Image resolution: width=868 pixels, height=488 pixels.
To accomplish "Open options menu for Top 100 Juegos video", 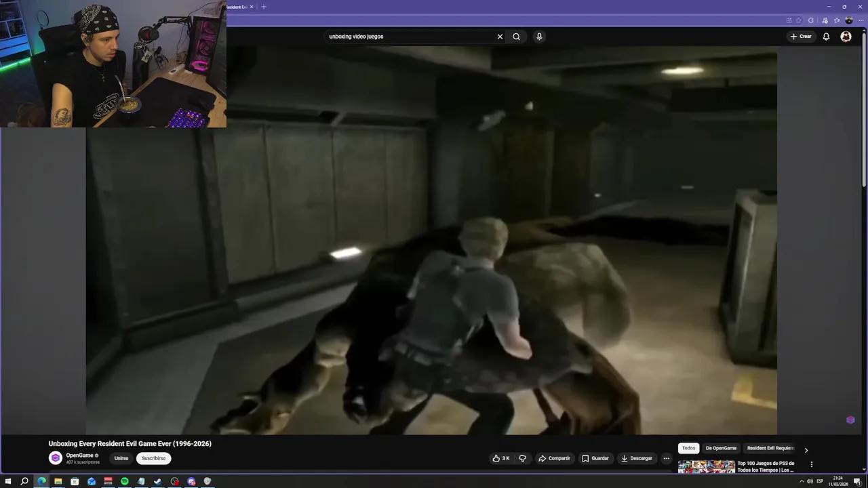I will 811,464.
